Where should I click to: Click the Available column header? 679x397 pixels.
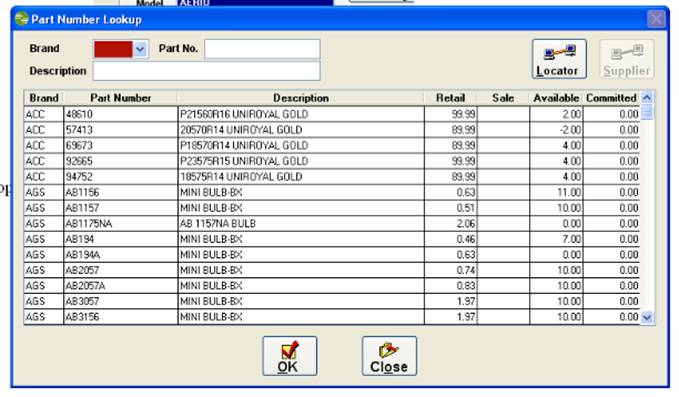click(556, 98)
